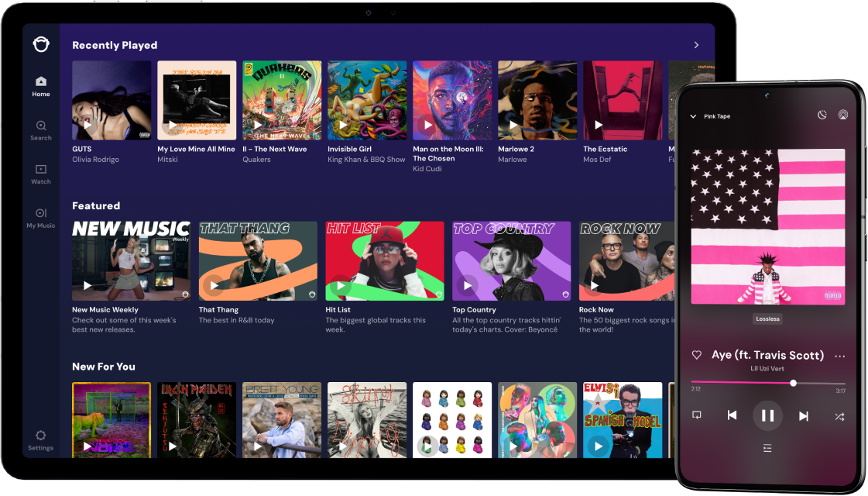Seek using the song progress slider
Viewport: 868px width, 496px height.
[768, 383]
